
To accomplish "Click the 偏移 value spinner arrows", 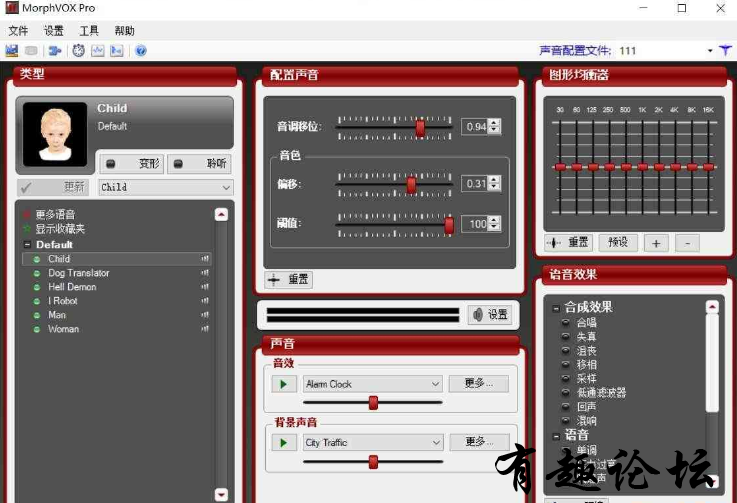I will pos(494,183).
